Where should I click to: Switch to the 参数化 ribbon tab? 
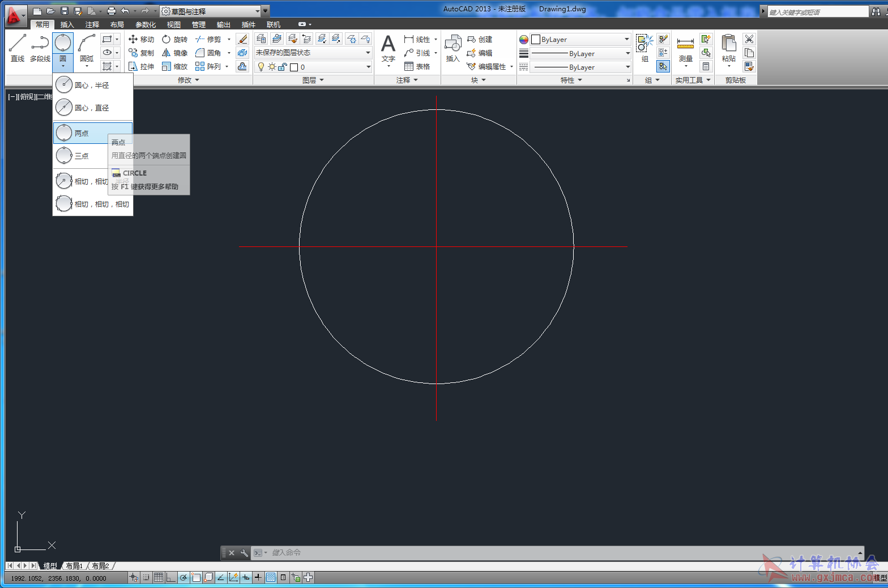pyautogui.click(x=146, y=25)
